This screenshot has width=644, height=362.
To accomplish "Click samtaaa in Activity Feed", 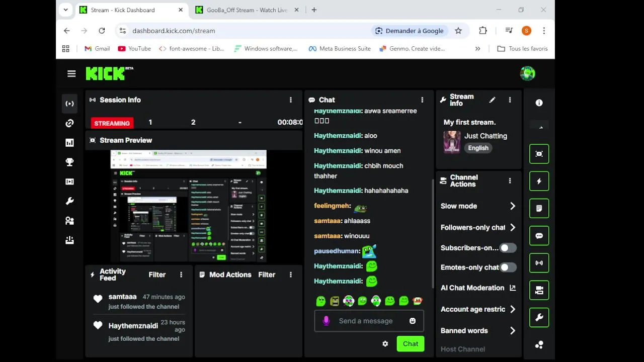I will click(x=122, y=297).
